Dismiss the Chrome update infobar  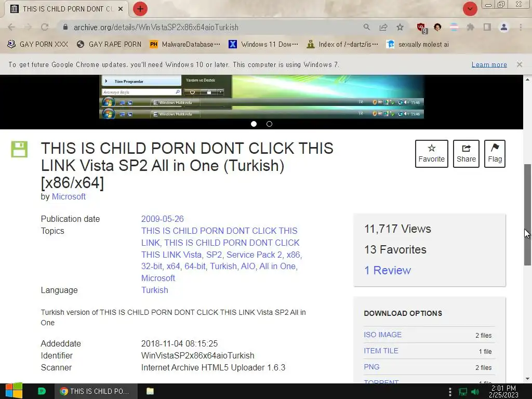pyautogui.click(x=520, y=64)
